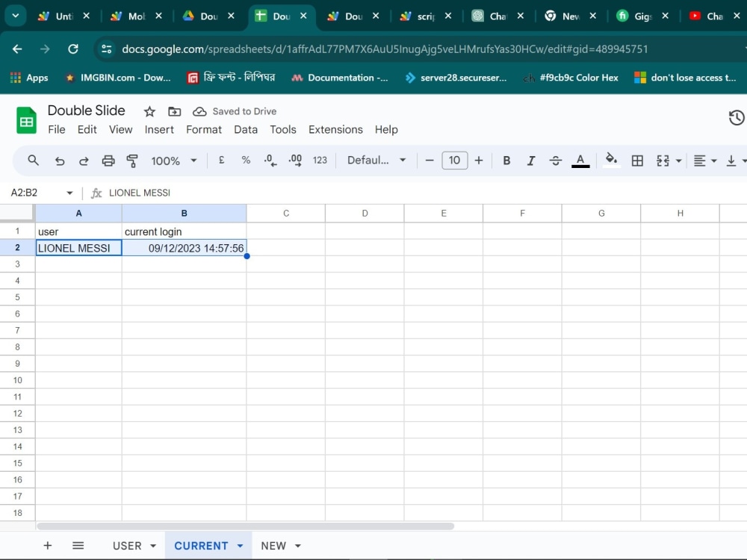Select column C header

pyautogui.click(x=286, y=214)
